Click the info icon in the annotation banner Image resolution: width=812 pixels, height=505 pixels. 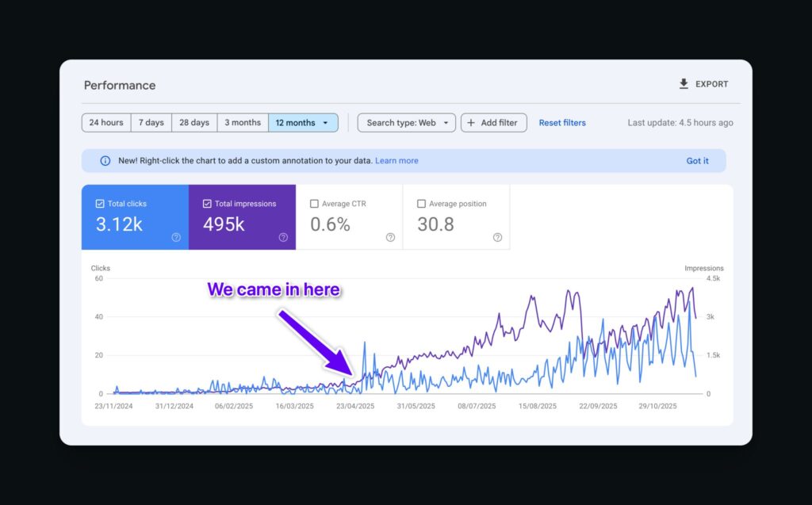pos(105,161)
